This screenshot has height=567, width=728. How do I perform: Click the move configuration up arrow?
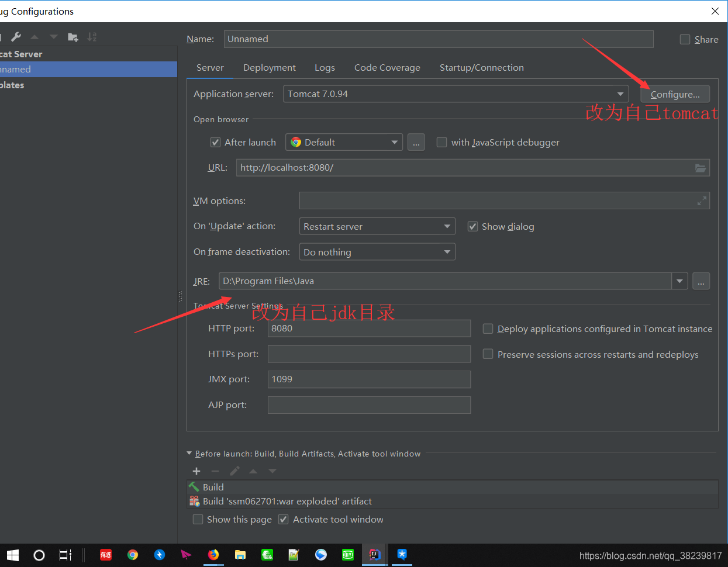point(34,37)
